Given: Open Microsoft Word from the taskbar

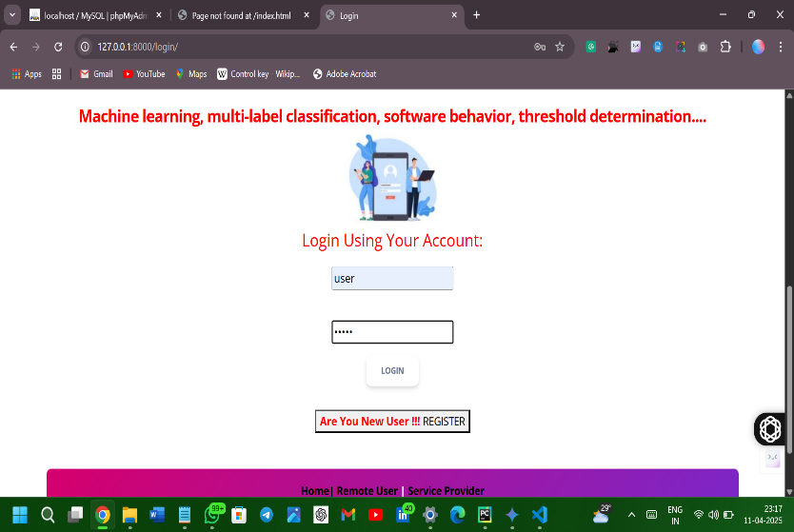Looking at the screenshot, I should click(157, 515).
